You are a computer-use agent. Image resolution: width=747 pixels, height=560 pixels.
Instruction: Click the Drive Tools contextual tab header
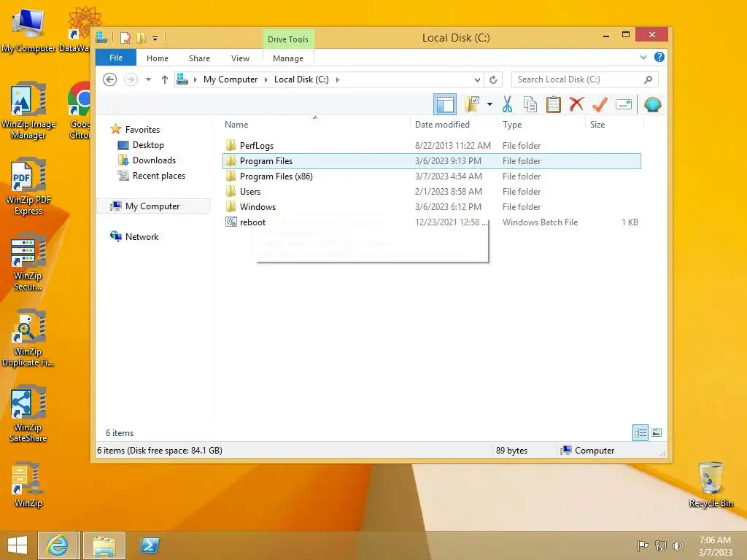(287, 39)
